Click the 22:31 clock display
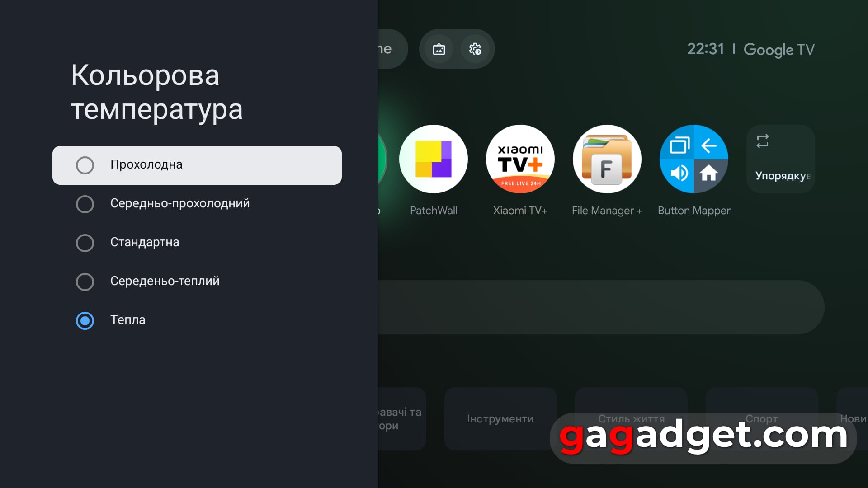Viewport: 868px width, 488px height. pos(705,49)
